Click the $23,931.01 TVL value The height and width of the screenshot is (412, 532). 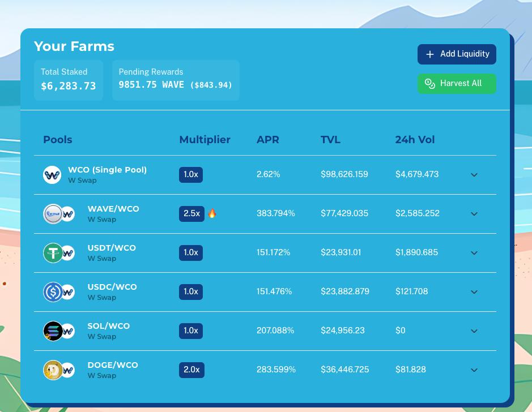click(x=341, y=252)
